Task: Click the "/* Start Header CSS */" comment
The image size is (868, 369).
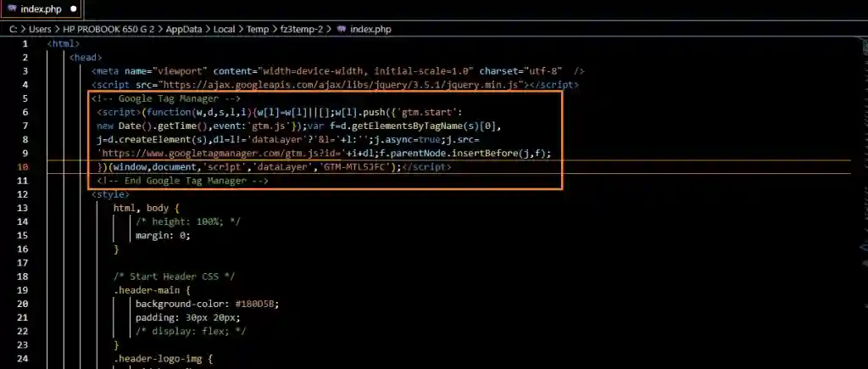Action: [175, 277]
